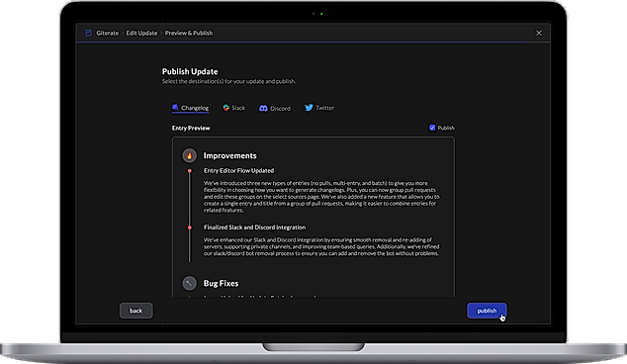Close the publish dialog with X
The image size is (627, 364).
pyautogui.click(x=539, y=33)
